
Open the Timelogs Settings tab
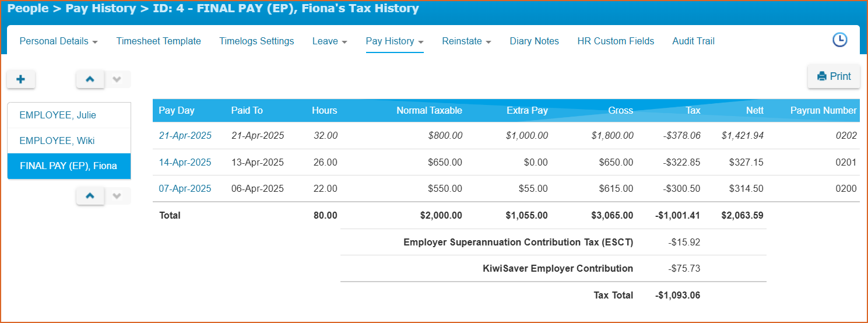256,41
